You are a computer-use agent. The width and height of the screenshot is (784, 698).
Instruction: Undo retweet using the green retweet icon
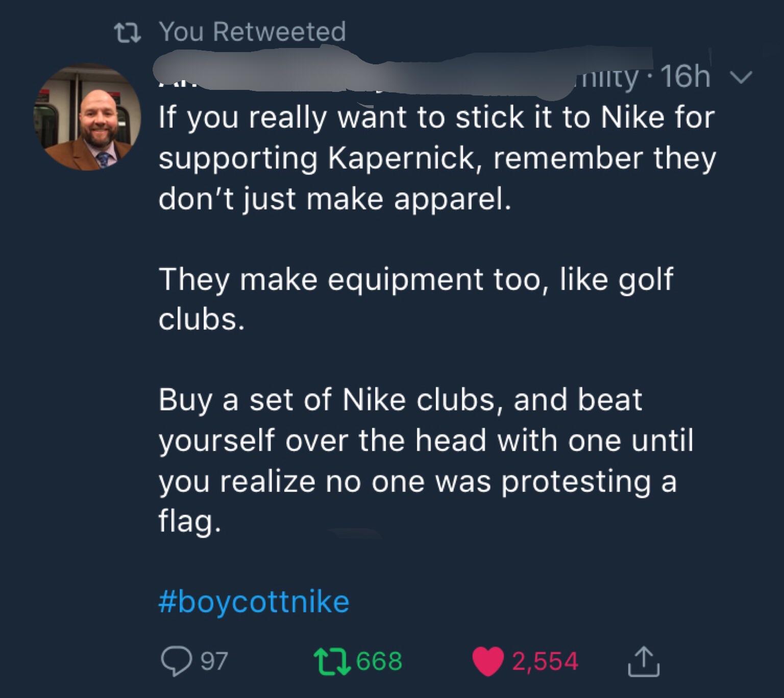(x=331, y=661)
